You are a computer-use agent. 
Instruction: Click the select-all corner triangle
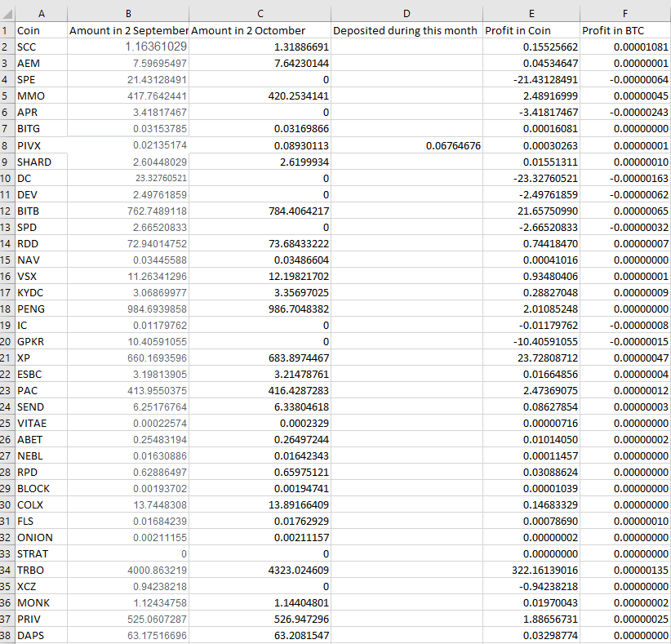click(7, 14)
